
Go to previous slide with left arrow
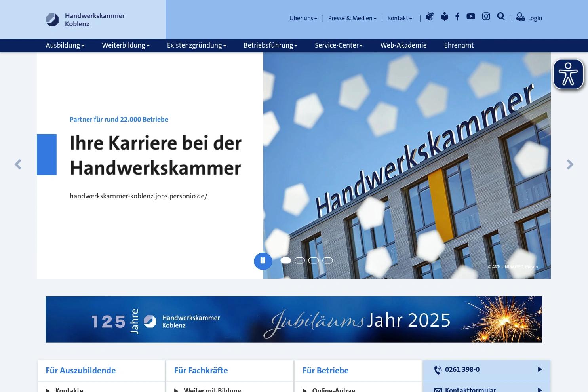(18, 164)
